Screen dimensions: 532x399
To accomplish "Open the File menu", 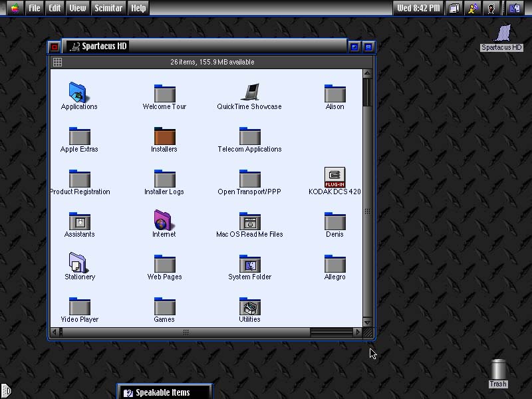I will tap(35, 8).
